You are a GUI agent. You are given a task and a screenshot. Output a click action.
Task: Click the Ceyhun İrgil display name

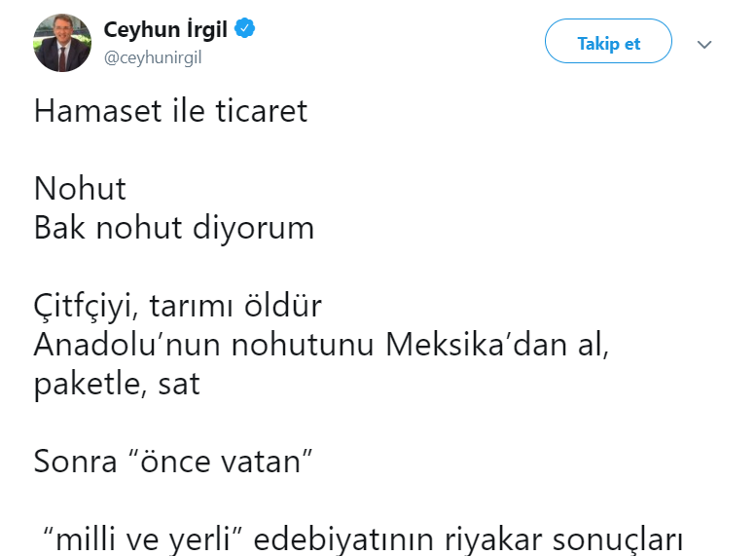click(x=165, y=30)
